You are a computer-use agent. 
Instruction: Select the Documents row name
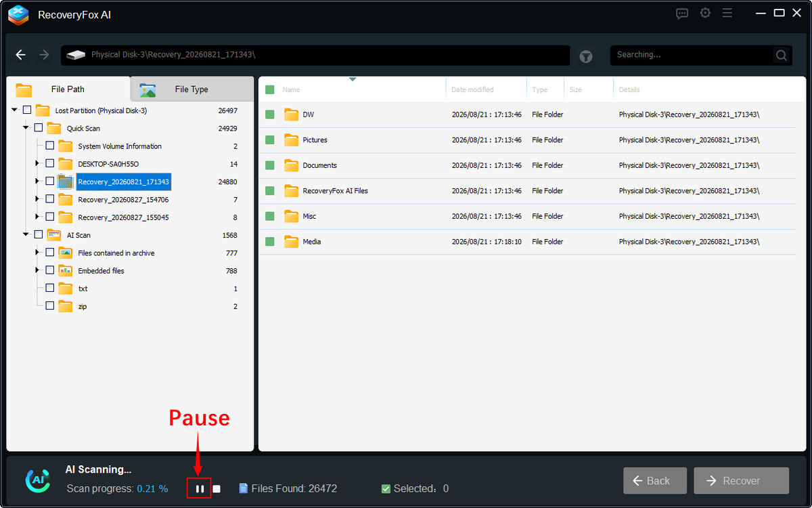(319, 165)
